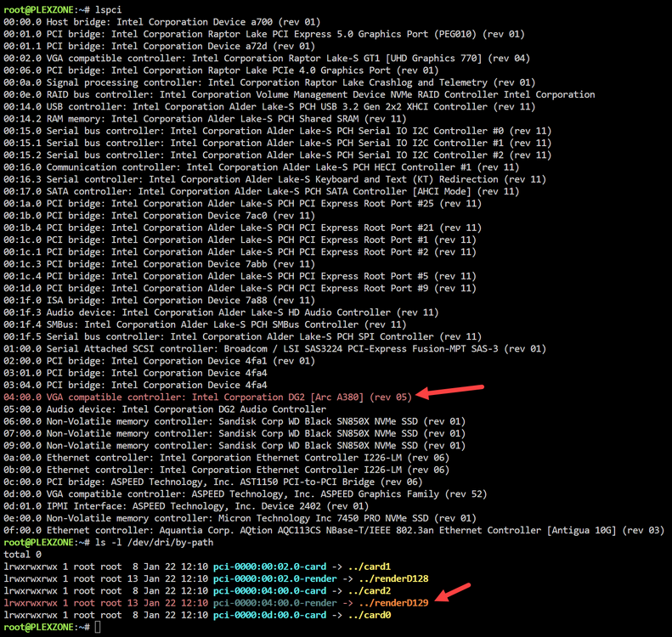
Task: Select the 03:01.0 Device 4fa4 line
Action: [135, 373]
